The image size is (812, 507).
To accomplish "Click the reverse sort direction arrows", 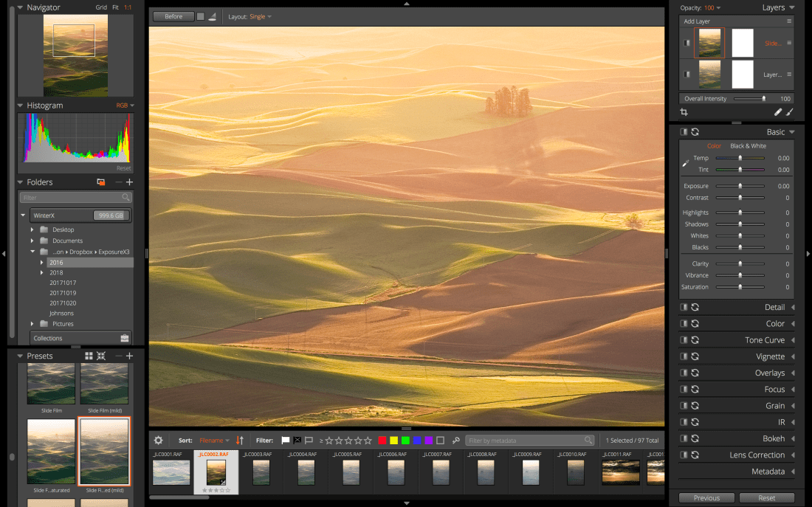I will pos(240,441).
